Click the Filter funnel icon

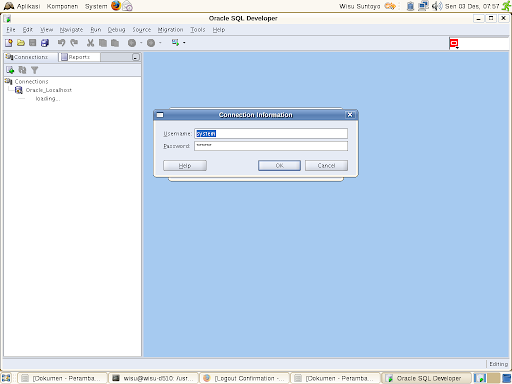pyautogui.click(x=34, y=70)
